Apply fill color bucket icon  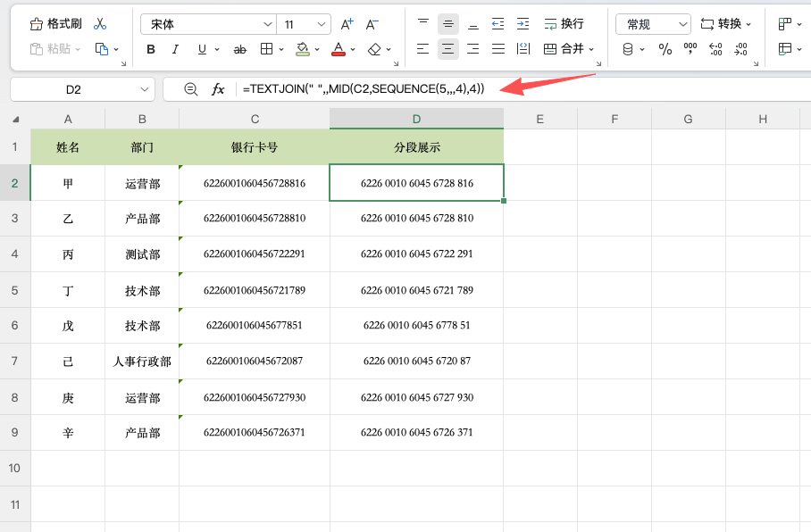click(x=303, y=49)
